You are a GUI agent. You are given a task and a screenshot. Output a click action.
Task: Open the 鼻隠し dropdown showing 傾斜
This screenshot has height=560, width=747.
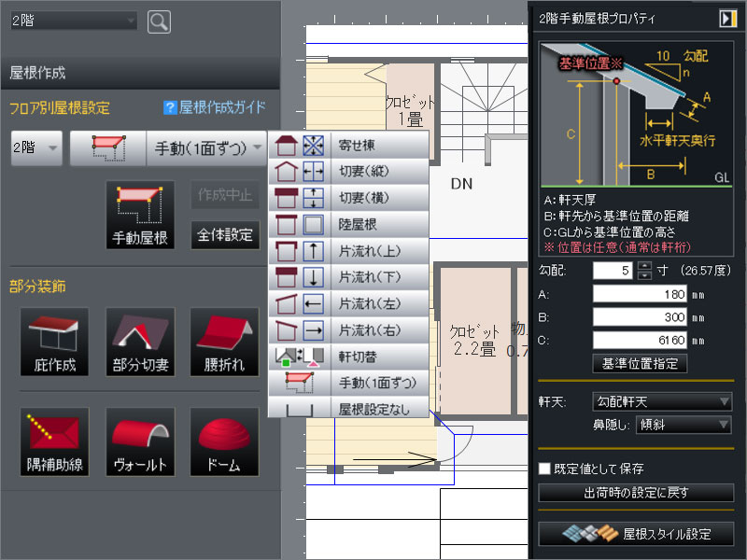(x=683, y=425)
